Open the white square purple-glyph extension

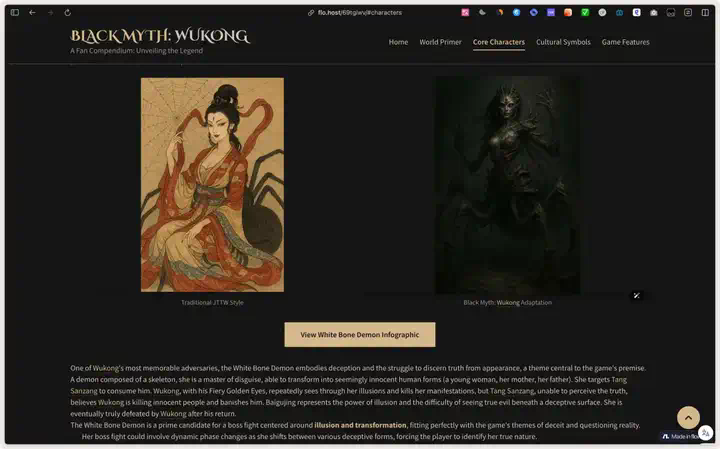click(x=636, y=12)
